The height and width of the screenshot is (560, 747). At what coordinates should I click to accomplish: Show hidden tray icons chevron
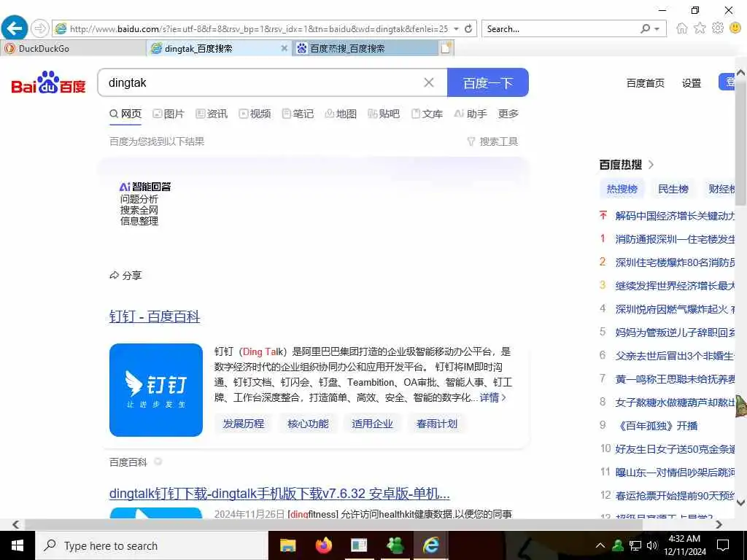pyautogui.click(x=600, y=545)
